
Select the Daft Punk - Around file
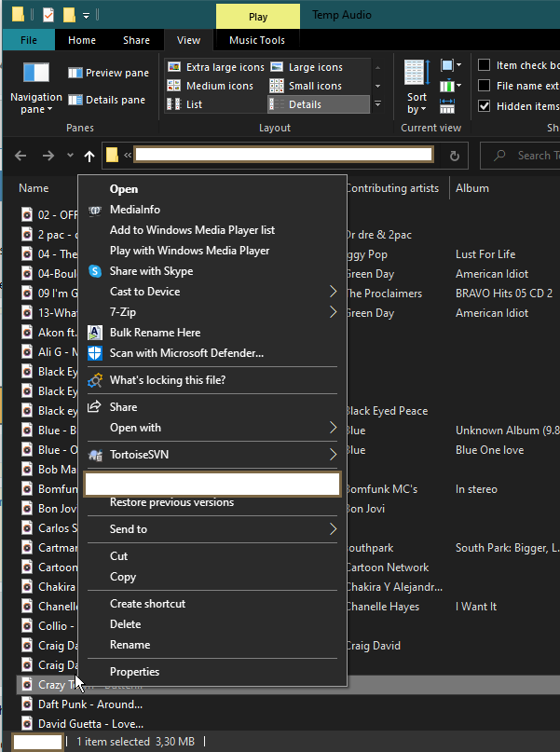(89, 704)
